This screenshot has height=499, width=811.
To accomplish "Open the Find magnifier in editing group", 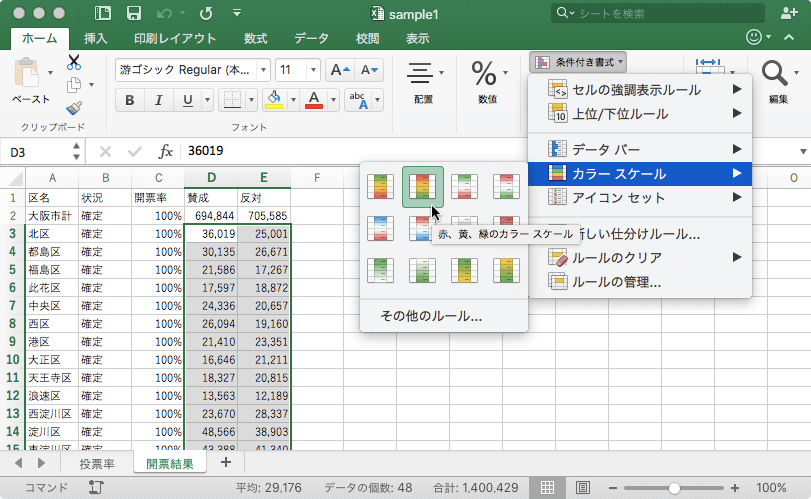I will (x=774, y=74).
